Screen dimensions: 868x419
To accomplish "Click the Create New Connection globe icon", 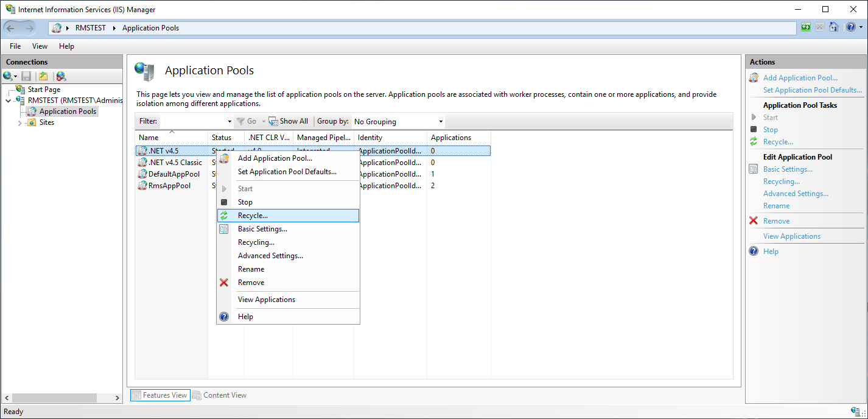I will pos(8,76).
